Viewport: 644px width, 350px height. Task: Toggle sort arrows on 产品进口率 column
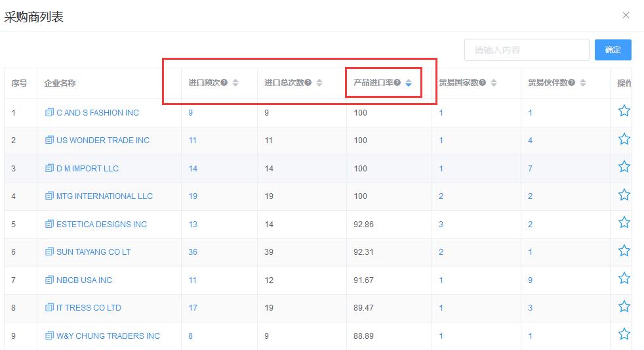408,83
